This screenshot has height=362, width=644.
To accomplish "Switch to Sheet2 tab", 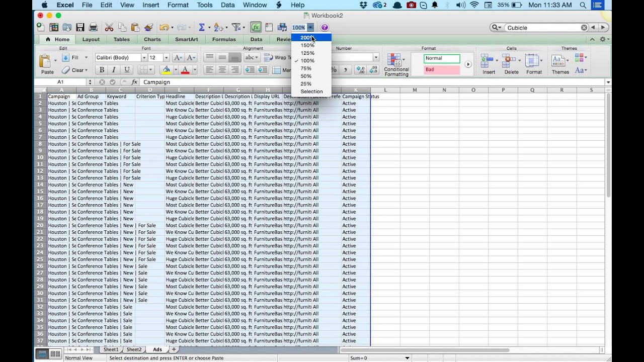I will point(134,349).
